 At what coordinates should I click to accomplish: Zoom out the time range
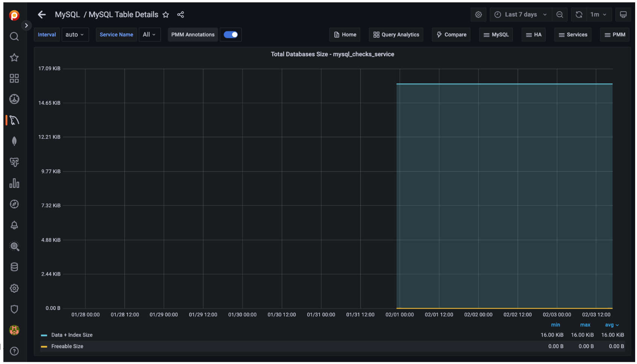point(560,15)
